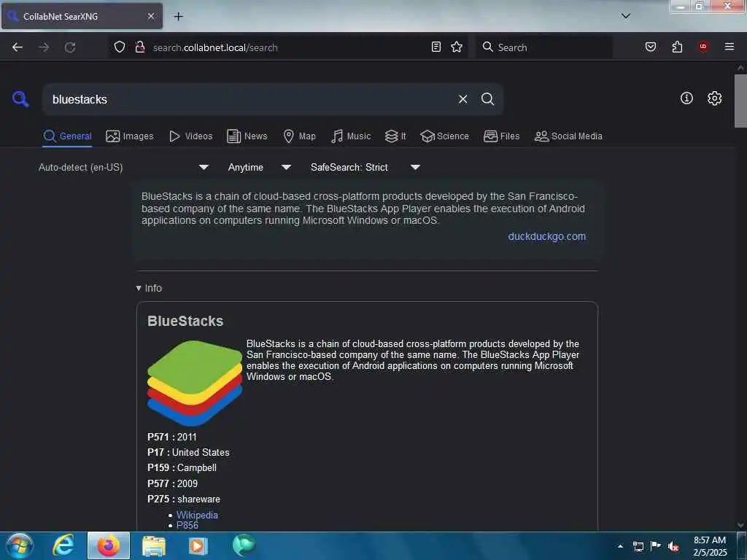Go back with browser back arrow
The height and width of the screenshot is (560, 747).
[18, 47]
